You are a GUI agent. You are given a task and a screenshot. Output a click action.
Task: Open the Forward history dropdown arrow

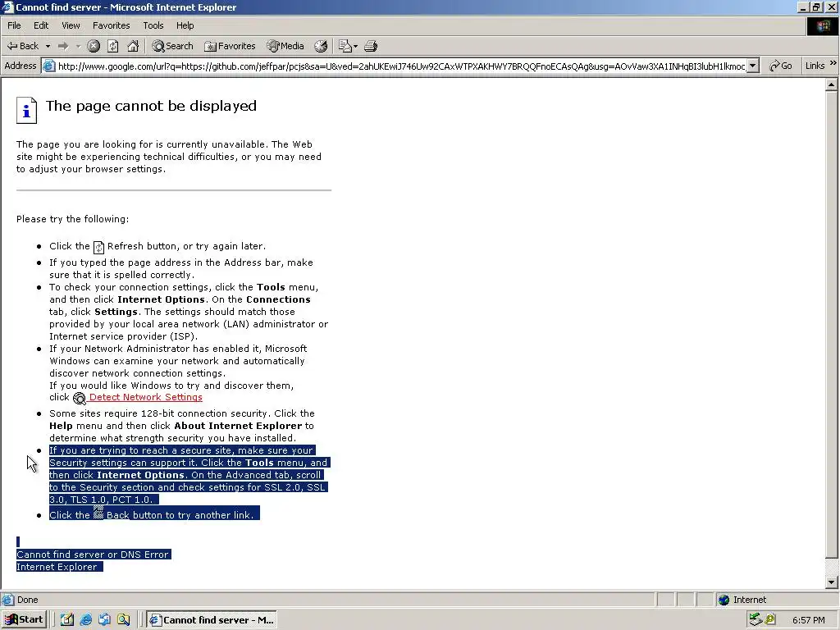(78, 46)
